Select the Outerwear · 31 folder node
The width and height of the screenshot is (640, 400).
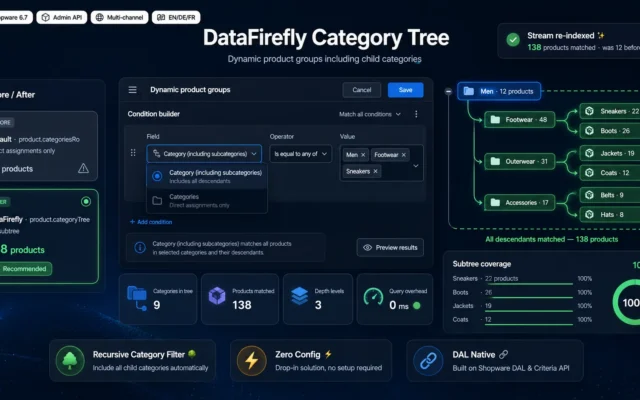coord(520,161)
